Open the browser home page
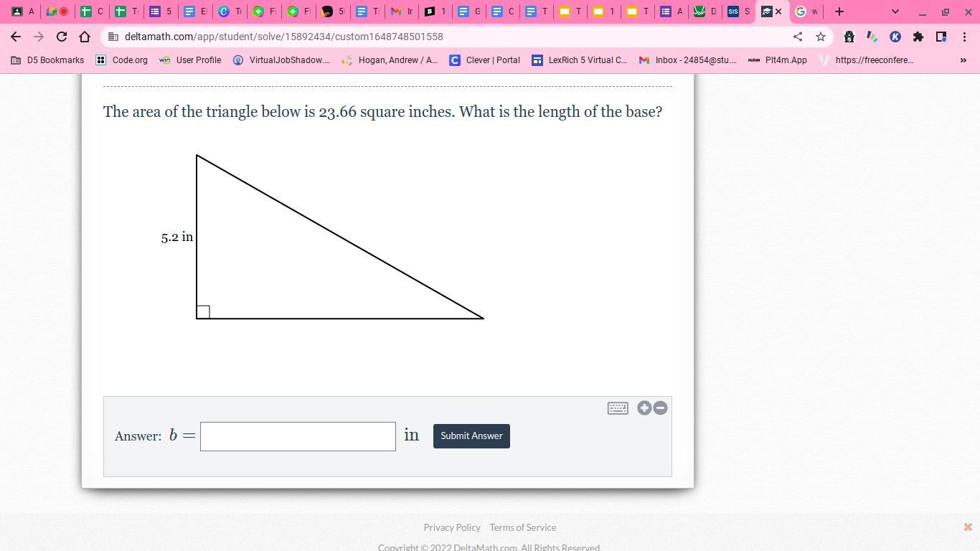The image size is (980, 551). [85, 37]
